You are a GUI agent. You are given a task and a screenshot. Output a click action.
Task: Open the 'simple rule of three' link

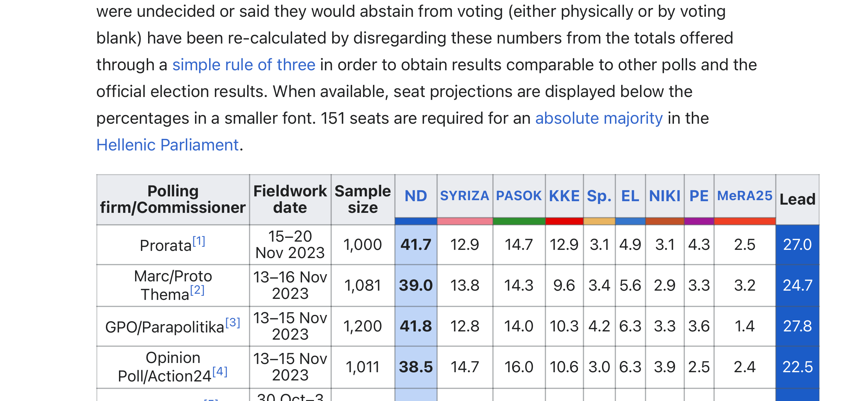point(244,65)
